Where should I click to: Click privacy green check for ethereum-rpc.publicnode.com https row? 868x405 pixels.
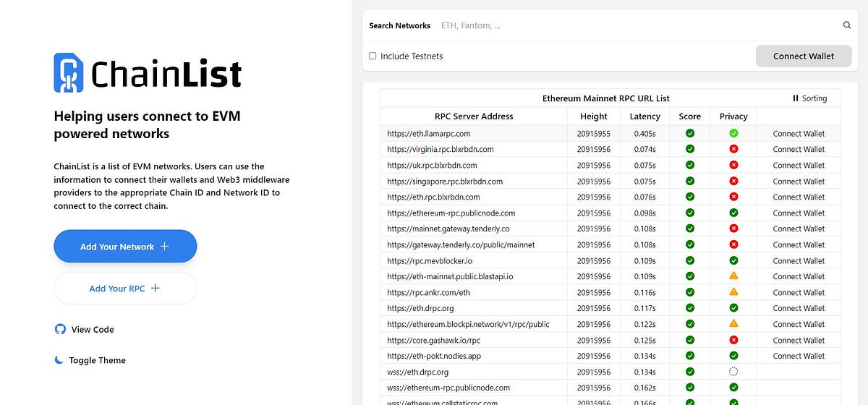click(733, 213)
